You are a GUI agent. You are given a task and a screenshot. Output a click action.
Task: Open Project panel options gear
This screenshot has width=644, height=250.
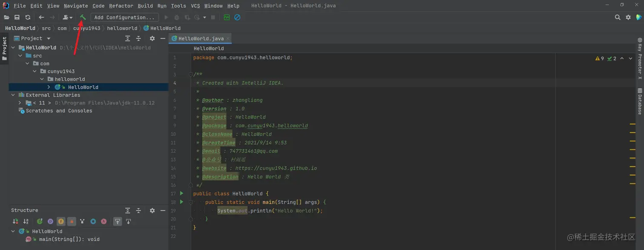pos(152,38)
